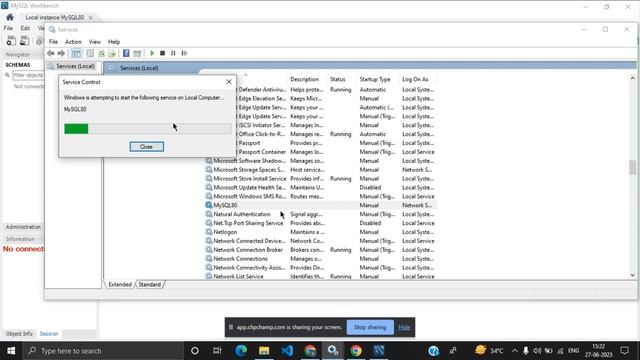Close the Local instance MySQL80 tab
This screenshot has width=640, height=360.
[x=91, y=18]
